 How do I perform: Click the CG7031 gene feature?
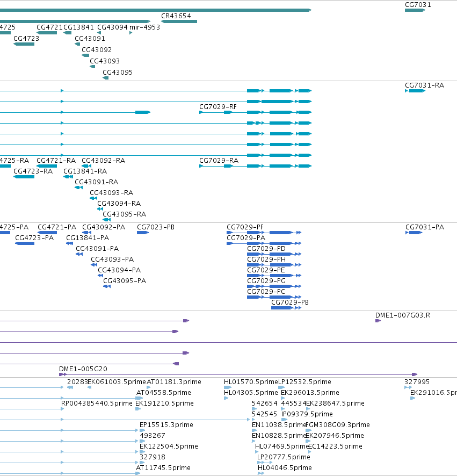coord(415,10)
